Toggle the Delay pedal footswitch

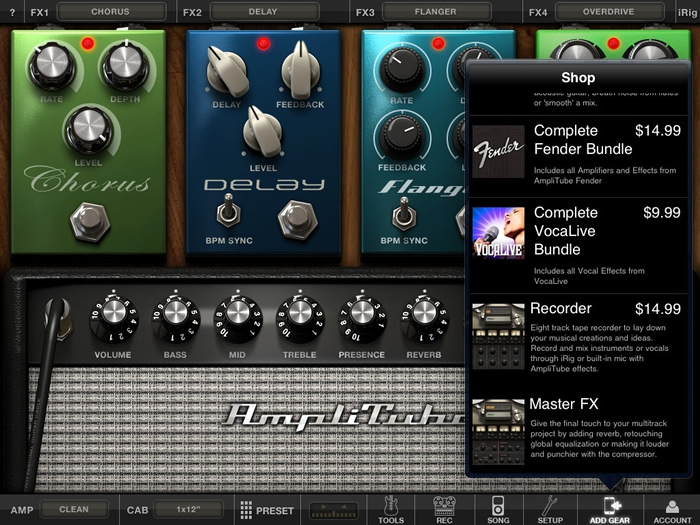[x=297, y=220]
